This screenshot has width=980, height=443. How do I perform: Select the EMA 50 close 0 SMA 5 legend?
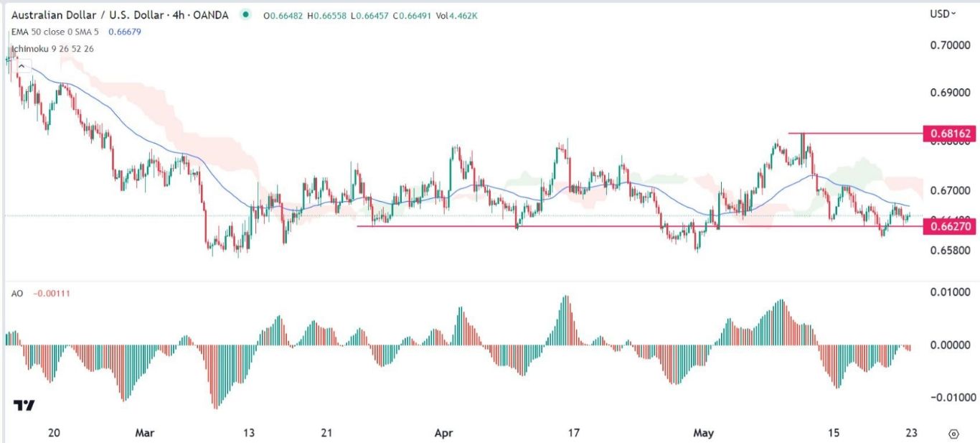pyautogui.click(x=55, y=32)
